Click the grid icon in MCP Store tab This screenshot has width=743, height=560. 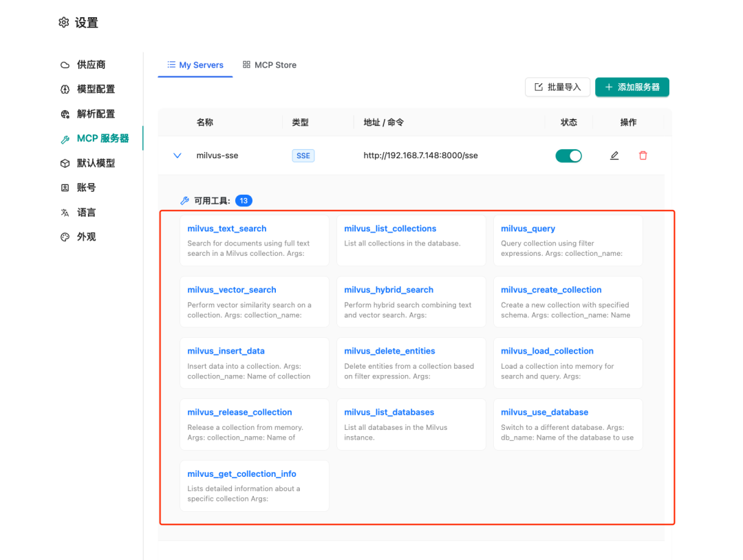tap(246, 65)
